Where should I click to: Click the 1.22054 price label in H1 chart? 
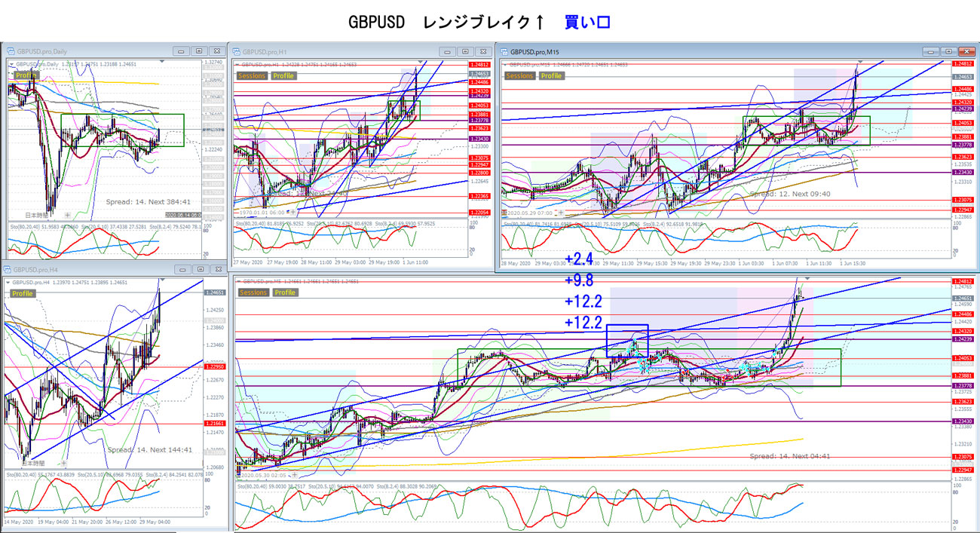click(479, 214)
